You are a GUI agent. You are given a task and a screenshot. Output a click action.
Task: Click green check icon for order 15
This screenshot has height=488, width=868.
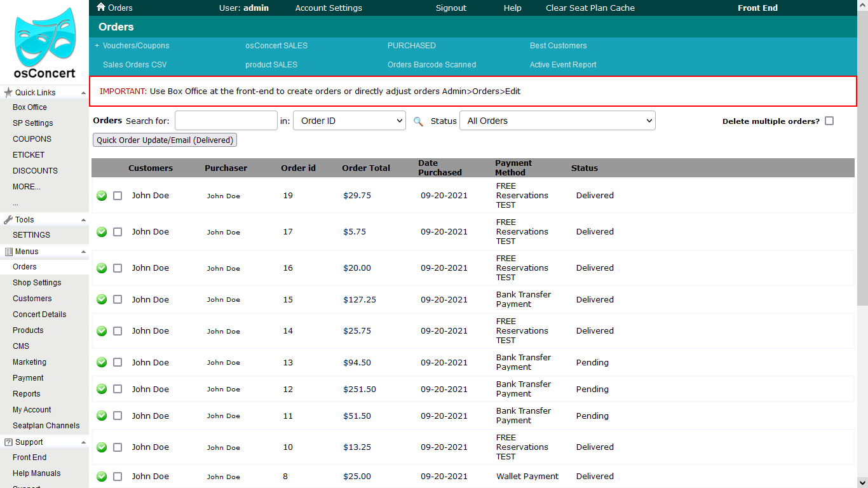(x=102, y=299)
